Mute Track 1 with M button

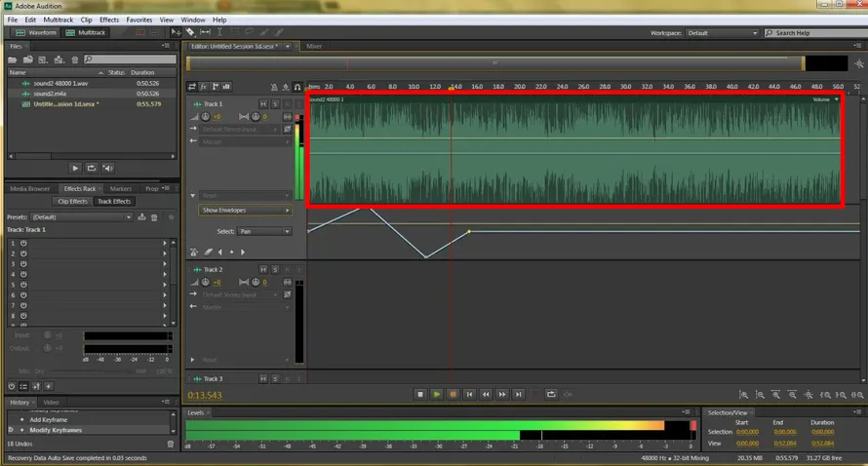tap(263, 104)
